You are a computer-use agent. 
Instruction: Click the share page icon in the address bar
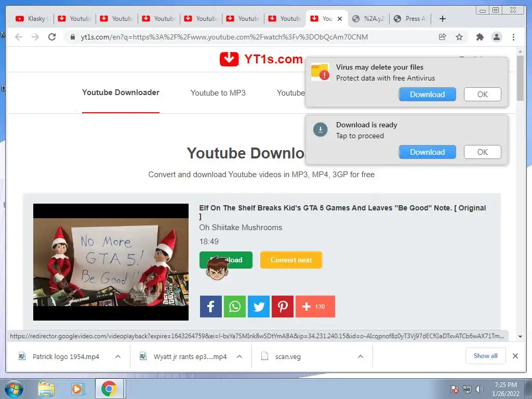(443, 37)
